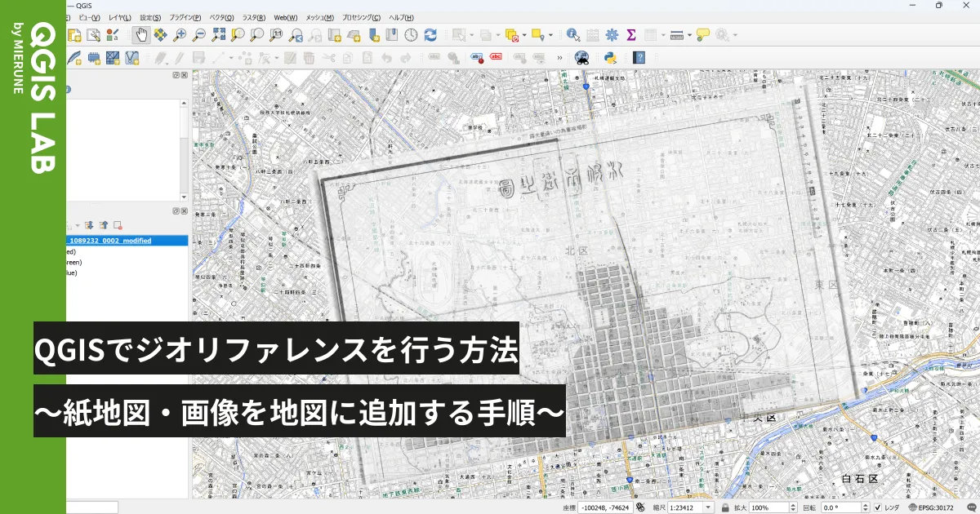Open the プラグイン(P) menu
The image size is (980, 514).
coord(185,17)
